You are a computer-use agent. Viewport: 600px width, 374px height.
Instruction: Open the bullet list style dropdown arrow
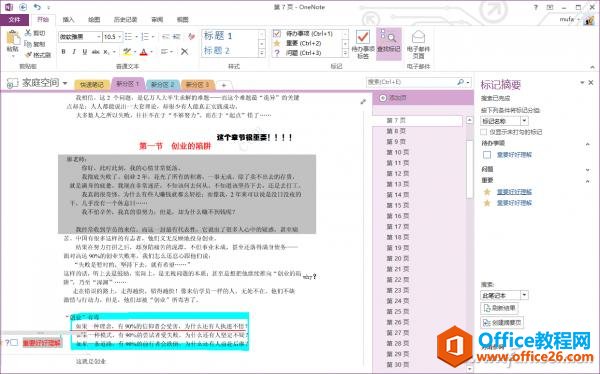pyautogui.click(x=137, y=37)
